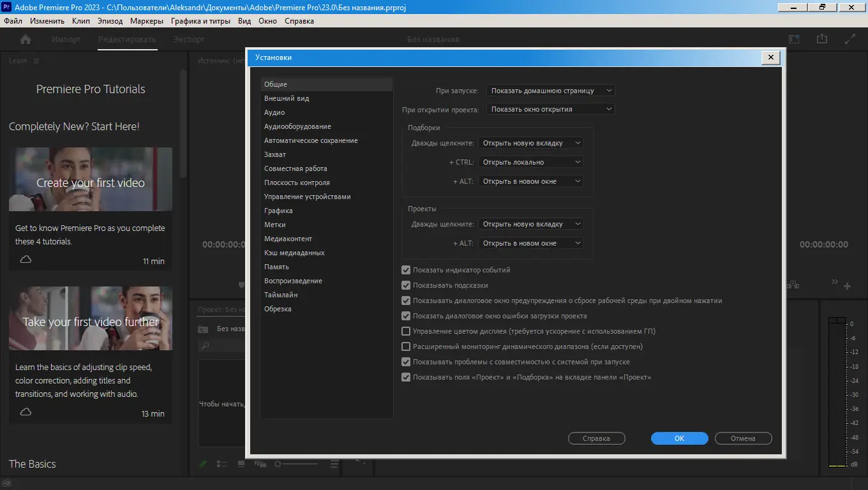The image size is (868, 490).
Task: Enable Управление цветом дисплея checkbox
Action: [406, 331]
